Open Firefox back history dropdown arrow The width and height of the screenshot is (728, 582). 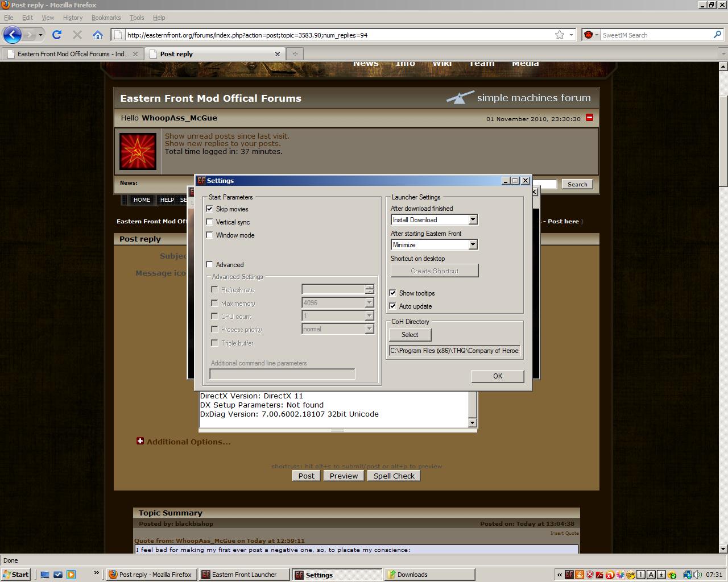(40, 35)
